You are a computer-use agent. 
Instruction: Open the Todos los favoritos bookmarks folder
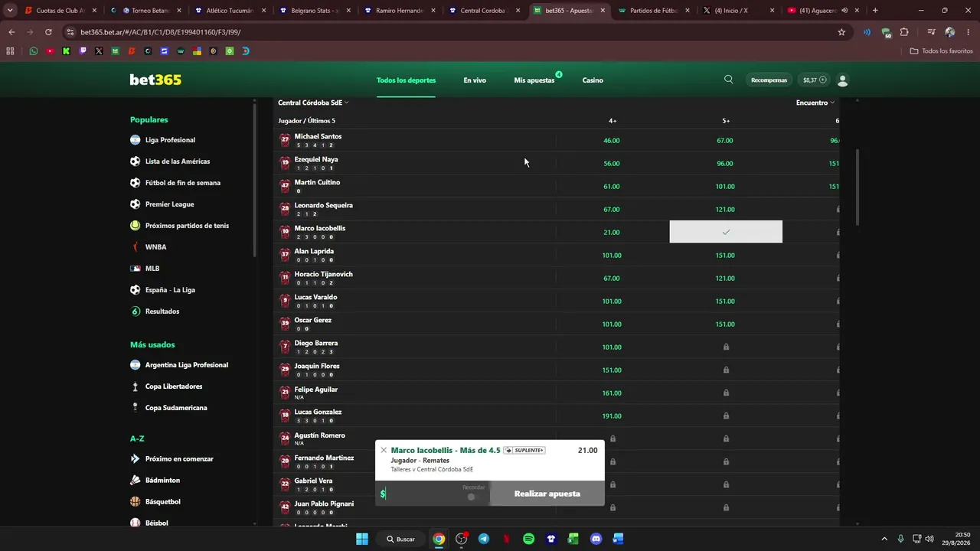click(941, 51)
